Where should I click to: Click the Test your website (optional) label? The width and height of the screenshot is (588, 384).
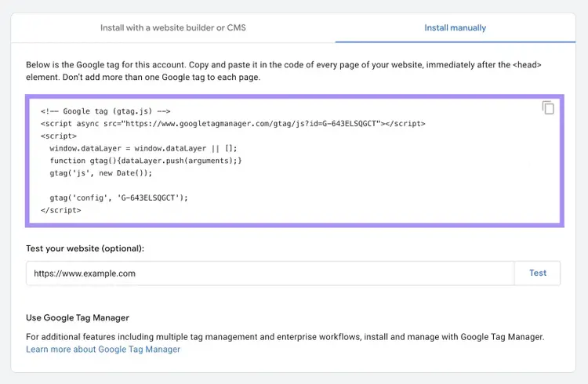click(85, 248)
